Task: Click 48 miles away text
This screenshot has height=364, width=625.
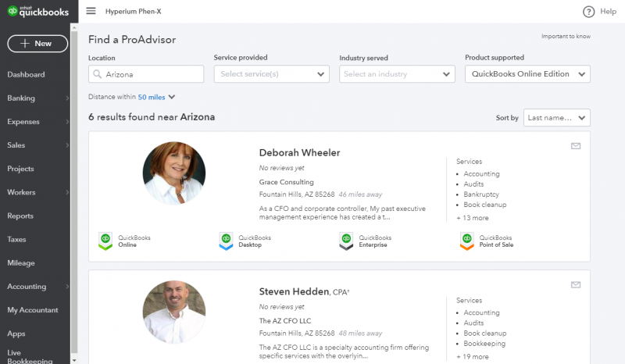Action: point(360,333)
